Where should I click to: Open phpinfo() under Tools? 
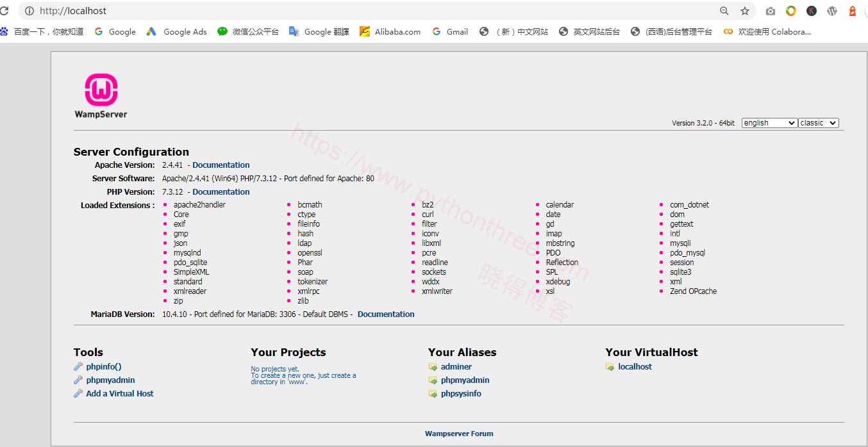tap(104, 367)
